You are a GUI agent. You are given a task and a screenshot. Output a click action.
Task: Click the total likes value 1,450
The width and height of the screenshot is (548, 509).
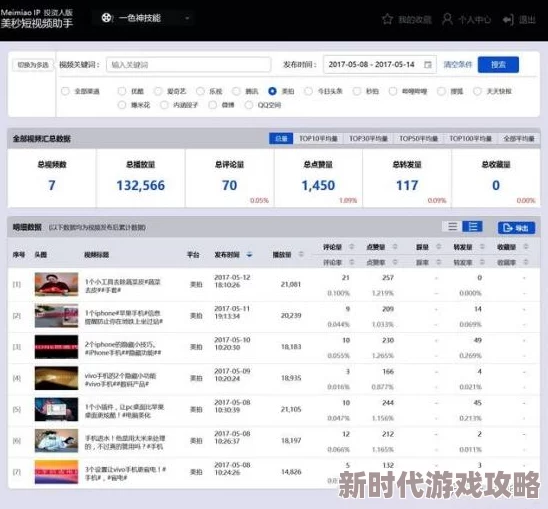pyautogui.click(x=318, y=185)
